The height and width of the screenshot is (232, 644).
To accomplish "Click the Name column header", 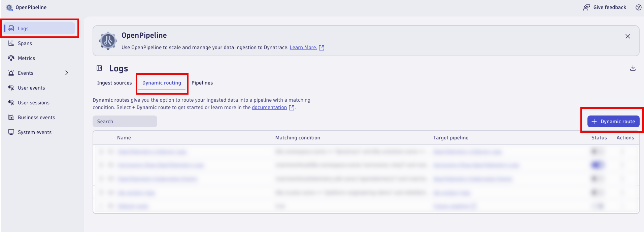I will [x=124, y=138].
